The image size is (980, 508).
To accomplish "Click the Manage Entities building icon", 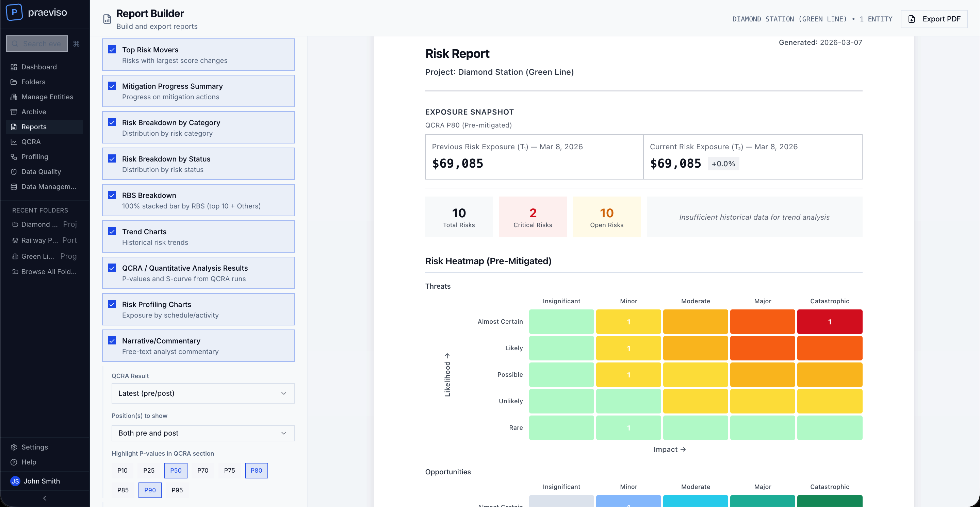I will (x=14, y=97).
